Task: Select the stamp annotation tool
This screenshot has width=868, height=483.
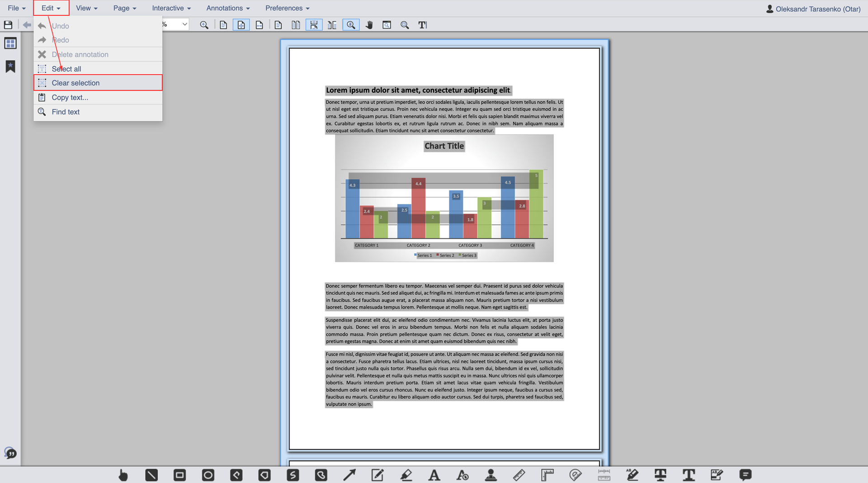Action: pyautogui.click(x=491, y=475)
